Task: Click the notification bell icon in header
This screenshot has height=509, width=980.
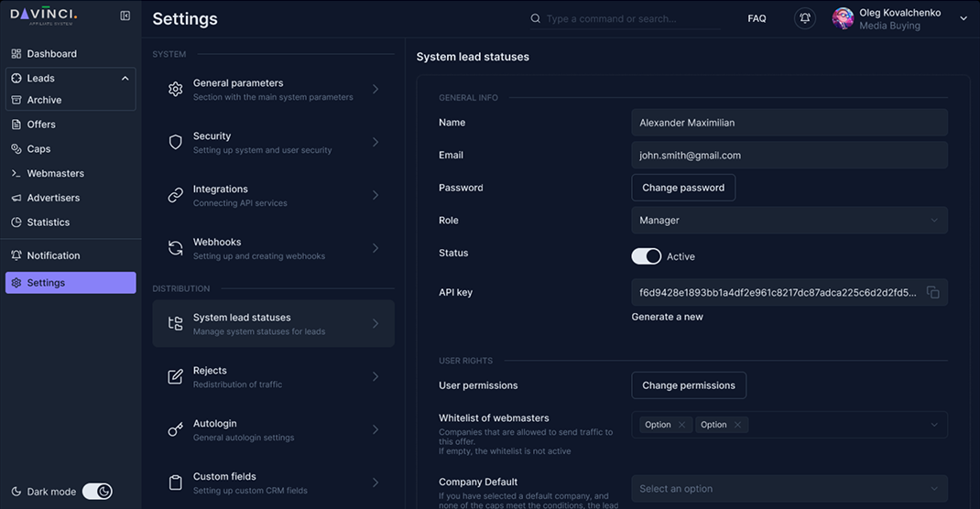Action: click(804, 18)
